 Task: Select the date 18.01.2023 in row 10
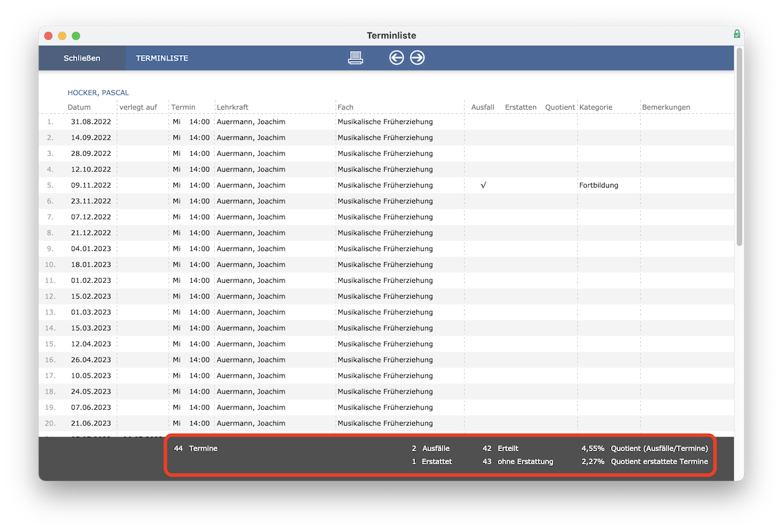point(91,264)
